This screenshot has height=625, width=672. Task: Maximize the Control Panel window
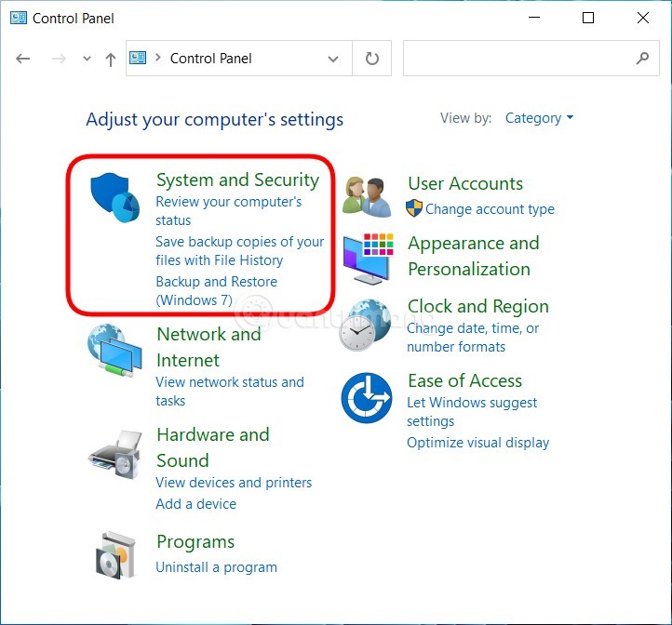588,18
